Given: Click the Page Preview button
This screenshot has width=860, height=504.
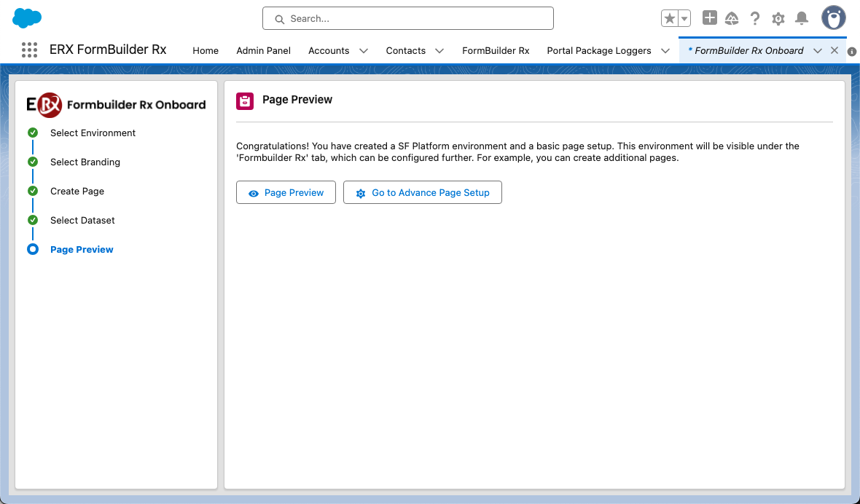Looking at the screenshot, I should [286, 193].
